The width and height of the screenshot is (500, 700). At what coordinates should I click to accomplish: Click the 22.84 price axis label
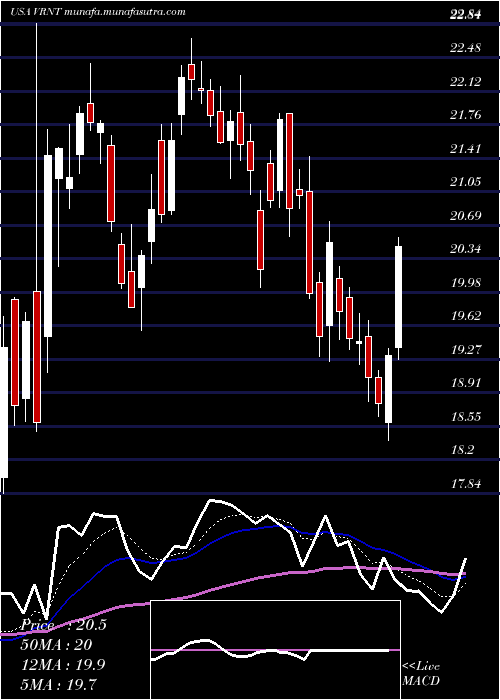point(466,15)
